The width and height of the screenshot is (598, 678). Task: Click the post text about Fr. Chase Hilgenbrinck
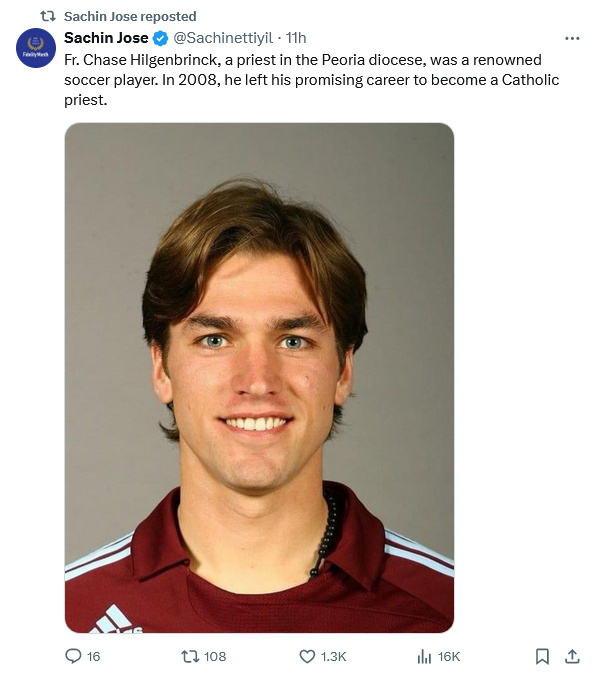(311, 80)
